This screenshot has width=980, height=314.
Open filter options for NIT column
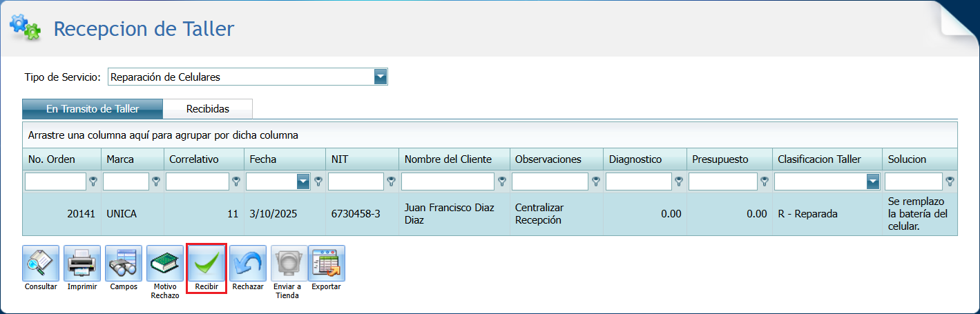(x=392, y=181)
